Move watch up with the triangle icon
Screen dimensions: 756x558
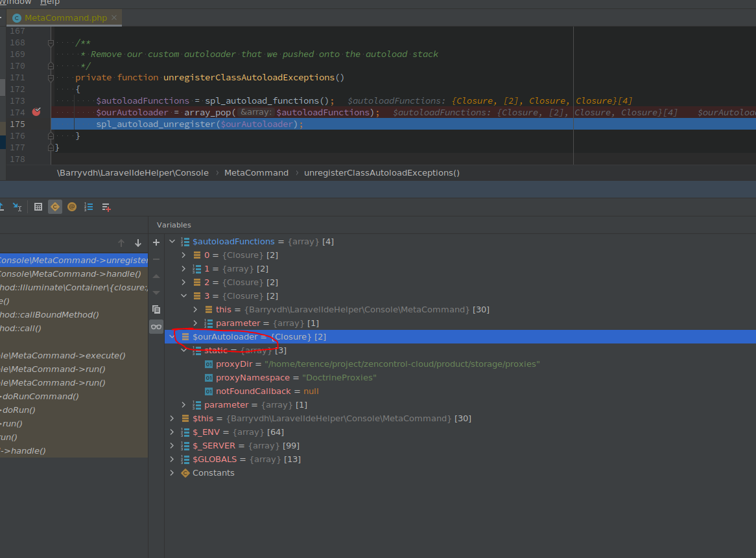156,276
